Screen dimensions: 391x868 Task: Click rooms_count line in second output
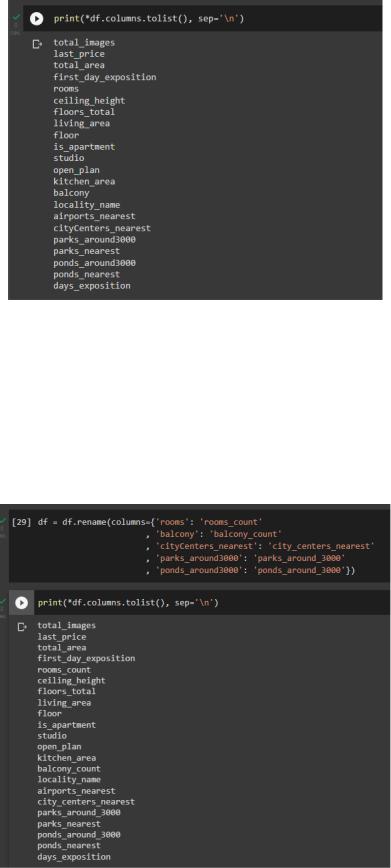[64, 670]
